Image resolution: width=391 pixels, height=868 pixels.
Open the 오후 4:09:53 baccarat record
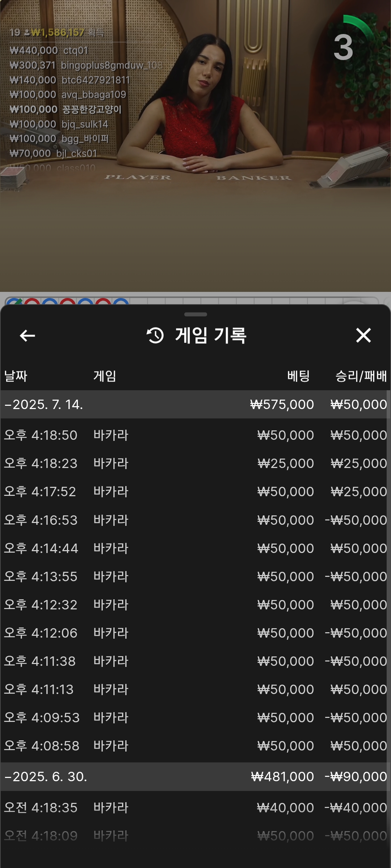195,717
